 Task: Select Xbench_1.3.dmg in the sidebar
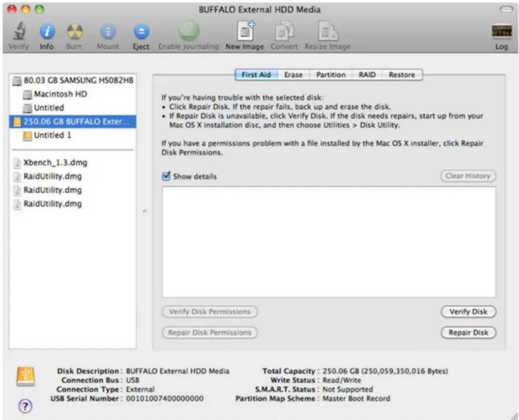[73, 163]
